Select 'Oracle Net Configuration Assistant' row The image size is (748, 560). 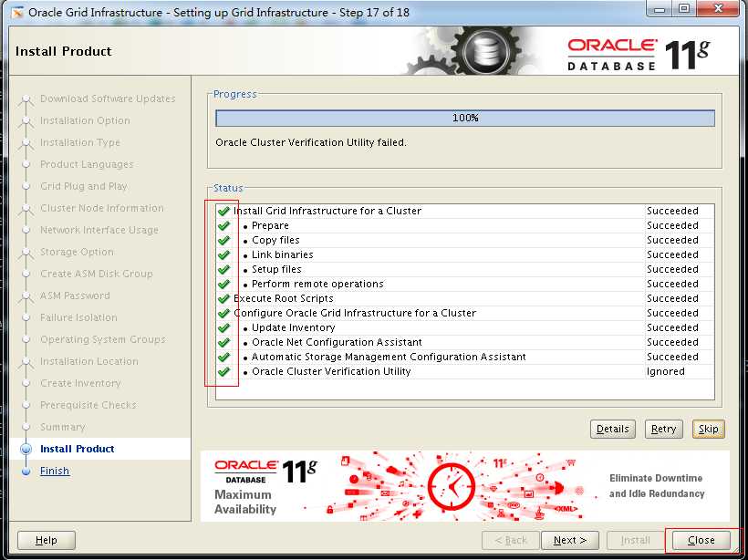(465, 343)
